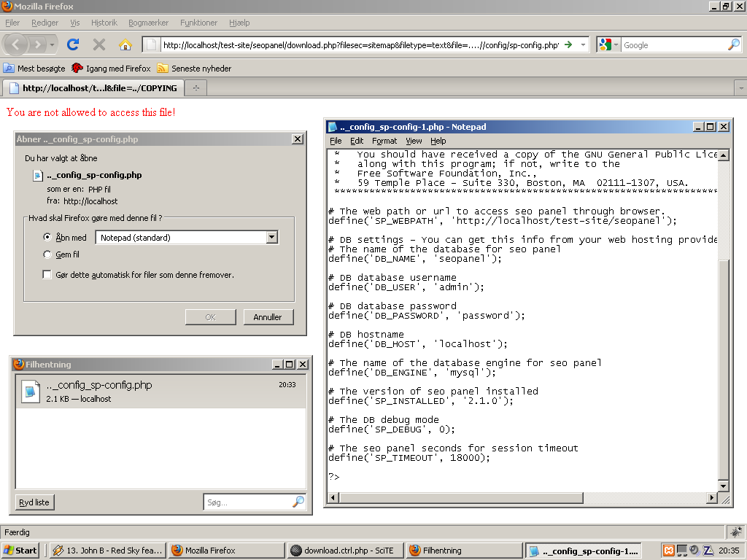Viewport: 747px width, 560px height.
Task: Click the taskbar clock showing 20:35
Action: click(x=729, y=551)
